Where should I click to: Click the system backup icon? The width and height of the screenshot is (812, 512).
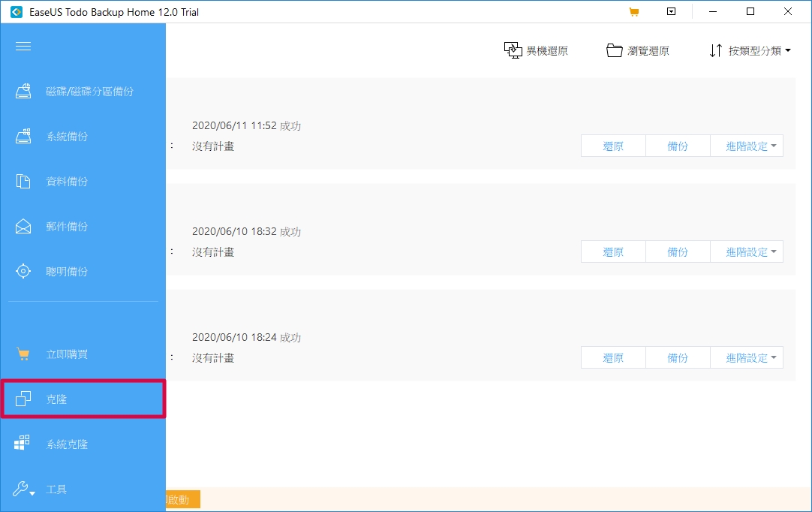(x=23, y=137)
